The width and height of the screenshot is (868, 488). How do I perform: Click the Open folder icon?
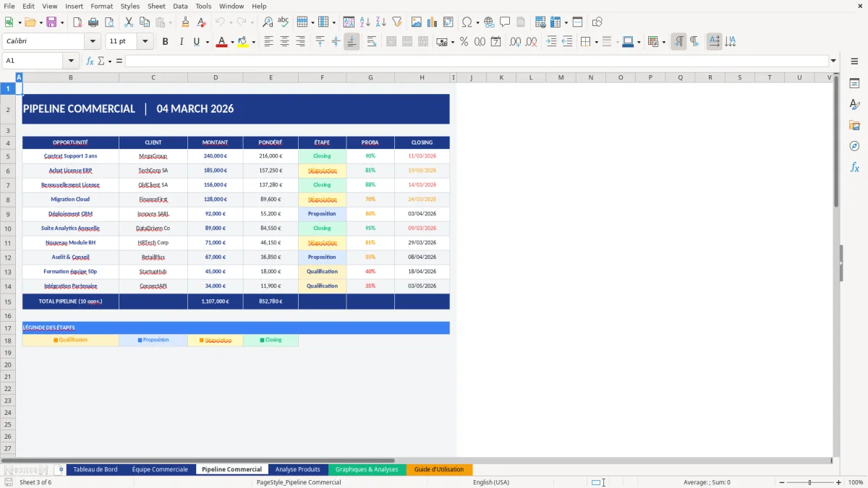coord(30,22)
